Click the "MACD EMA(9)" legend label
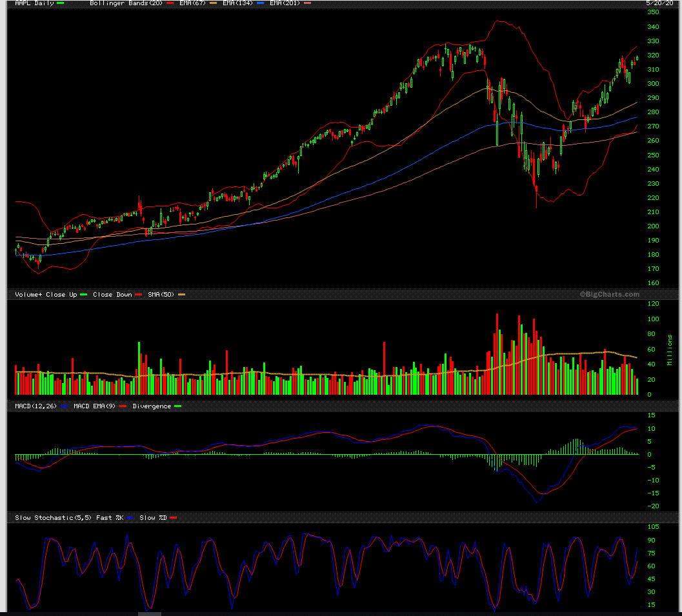This screenshot has height=616, width=682. coord(94,406)
